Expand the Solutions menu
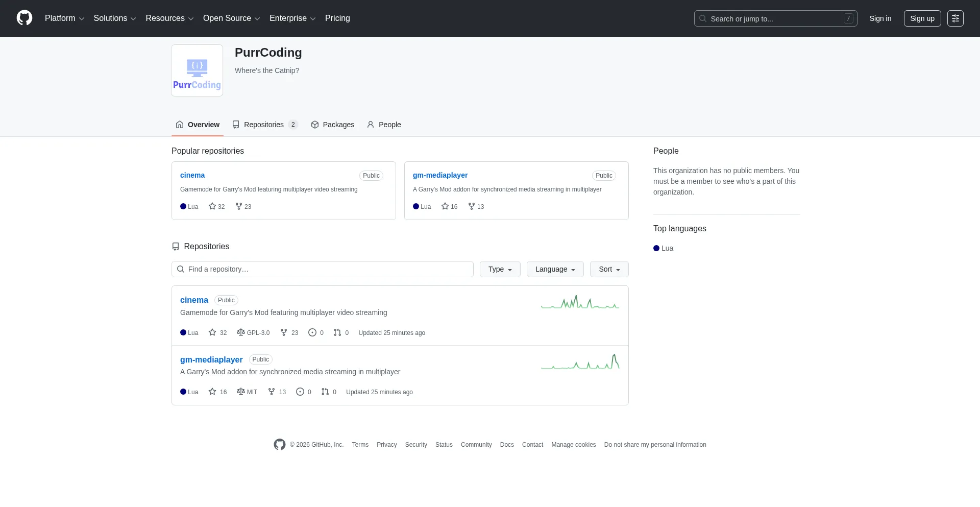Viewport: 980px width, 507px height. pyautogui.click(x=115, y=18)
